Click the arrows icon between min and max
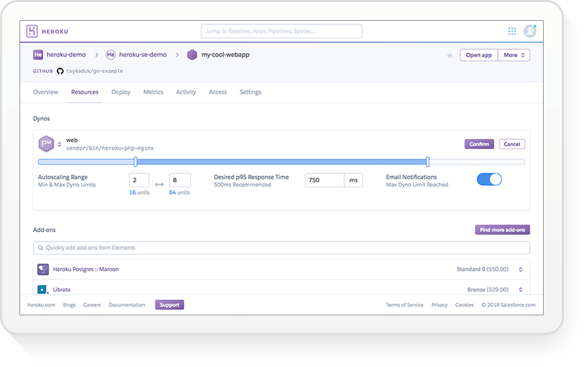This screenshot has height=367, width=588. pyautogui.click(x=159, y=184)
